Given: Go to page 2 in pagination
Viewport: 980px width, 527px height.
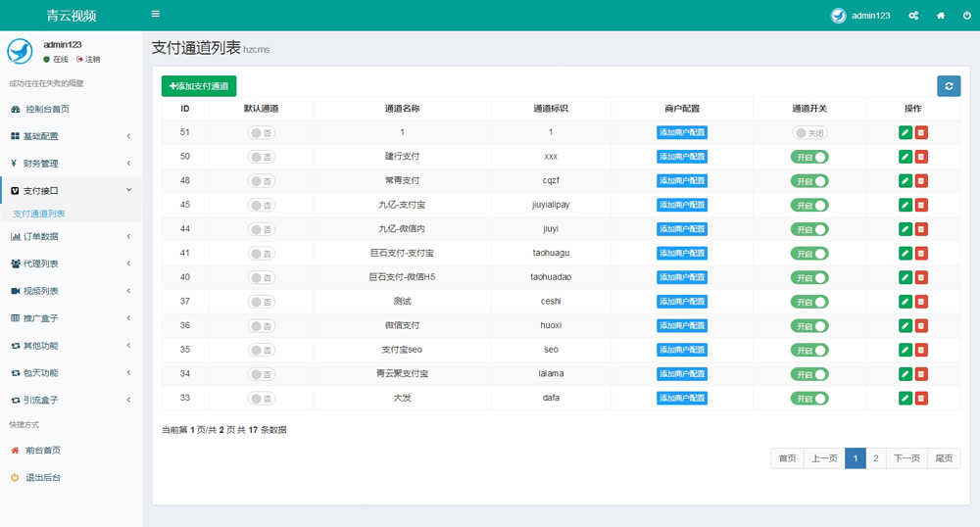Looking at the screenshot, I should [876, 458].
